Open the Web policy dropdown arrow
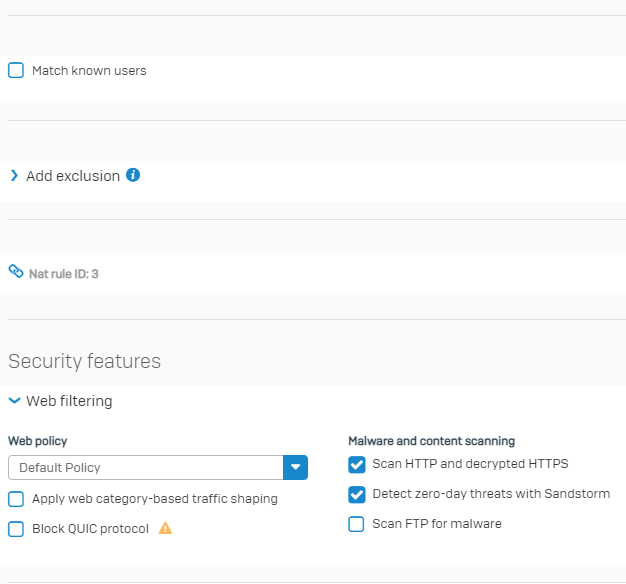 pyautogui.click(x=295, y=467)
